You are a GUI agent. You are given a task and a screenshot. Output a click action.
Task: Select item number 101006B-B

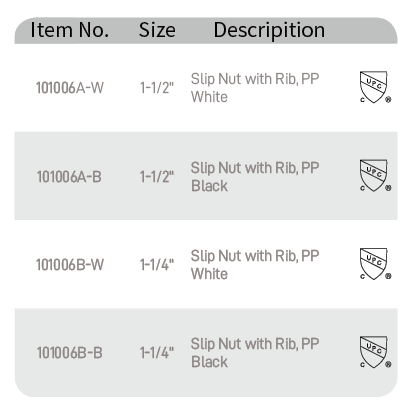[x=69, y=353]
